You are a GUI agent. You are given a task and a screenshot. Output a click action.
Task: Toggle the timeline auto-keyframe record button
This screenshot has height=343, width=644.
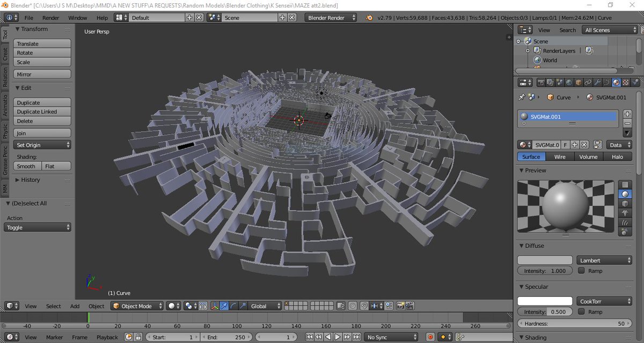point(430,337)
